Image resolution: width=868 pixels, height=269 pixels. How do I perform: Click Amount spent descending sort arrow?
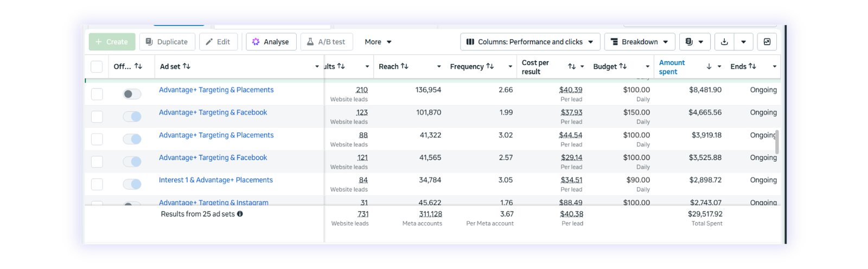[709, 67]
